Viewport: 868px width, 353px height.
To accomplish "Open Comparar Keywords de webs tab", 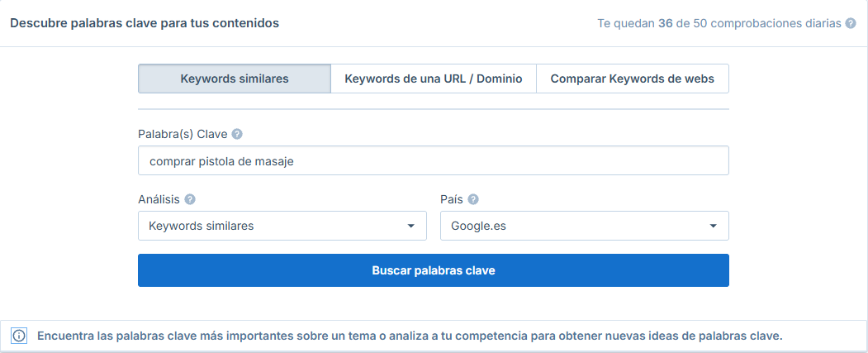I will point(632,79).
